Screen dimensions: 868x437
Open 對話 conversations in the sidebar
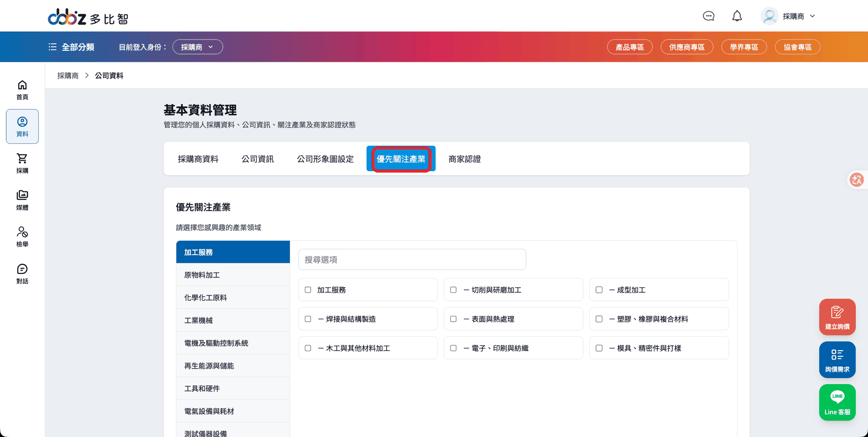click(x=22, y=274)
